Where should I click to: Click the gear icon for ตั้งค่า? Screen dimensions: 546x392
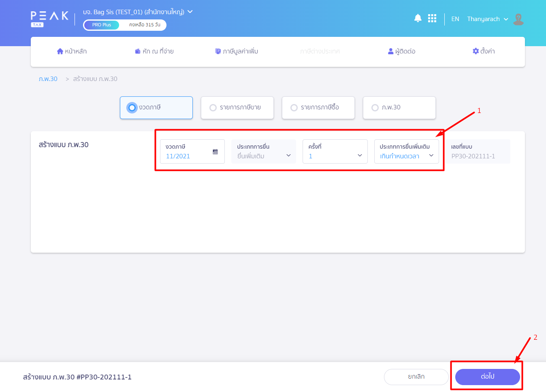[x=476, y=51]
